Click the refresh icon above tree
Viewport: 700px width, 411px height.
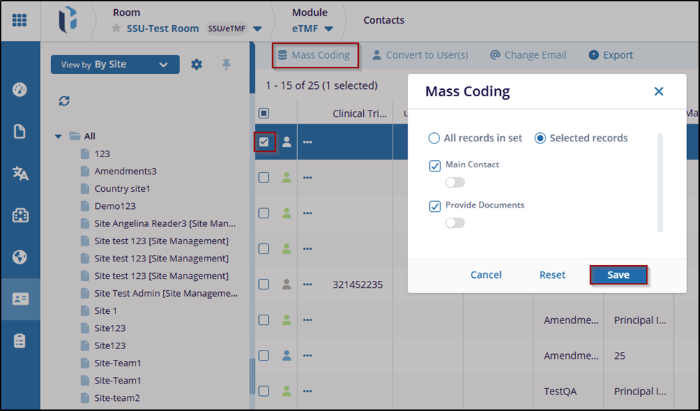(65, 101)
